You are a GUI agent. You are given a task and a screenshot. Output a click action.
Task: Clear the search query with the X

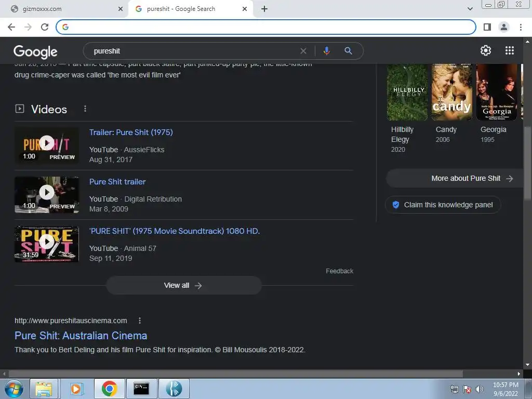pyautogui.click(x=303, y=51)
